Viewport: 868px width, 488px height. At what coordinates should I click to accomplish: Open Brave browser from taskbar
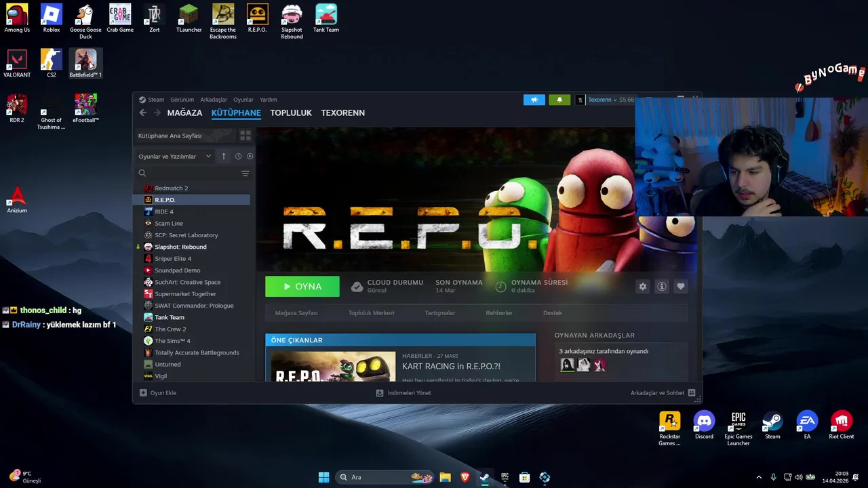(x=465, y=477)
